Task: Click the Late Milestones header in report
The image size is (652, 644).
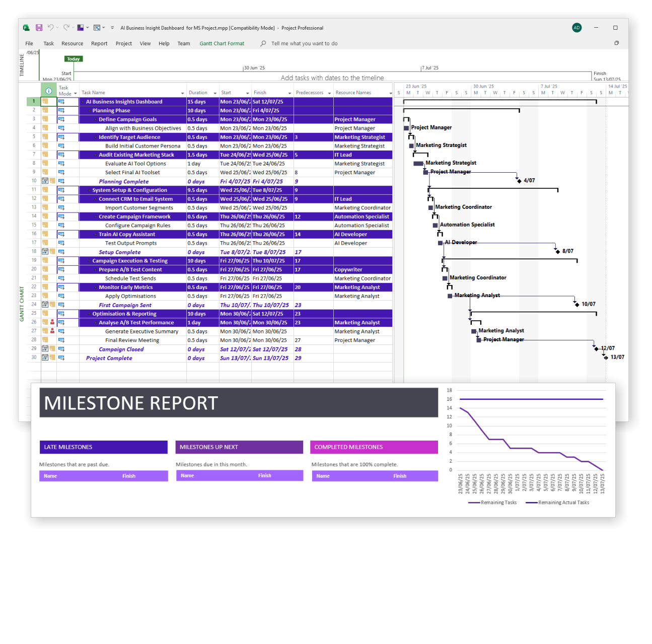Action: tap(103, 447)
